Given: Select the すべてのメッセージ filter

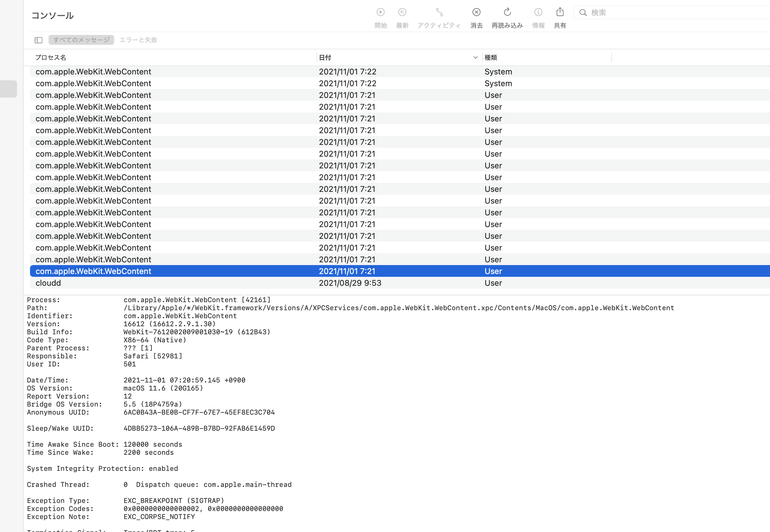Looking at the screenshot, I should click(81, 40).
